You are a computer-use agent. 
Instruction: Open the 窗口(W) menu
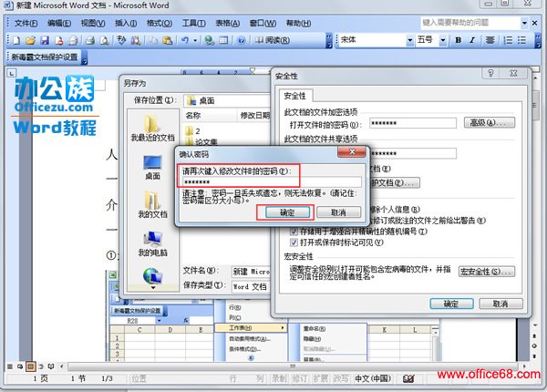point(263,24)
